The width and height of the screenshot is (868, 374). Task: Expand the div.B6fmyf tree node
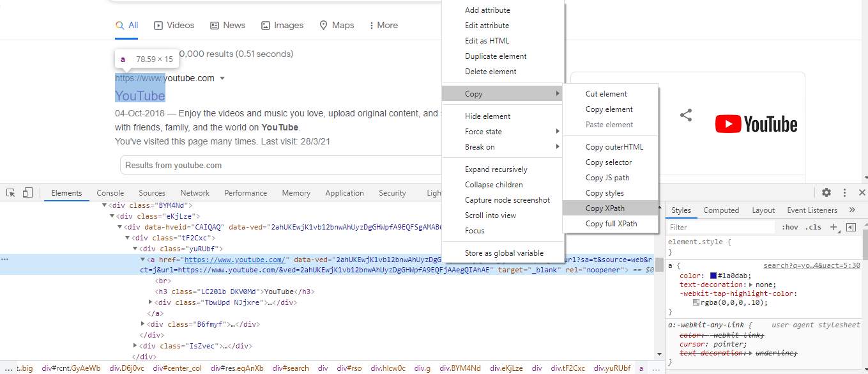coord(143,323)
